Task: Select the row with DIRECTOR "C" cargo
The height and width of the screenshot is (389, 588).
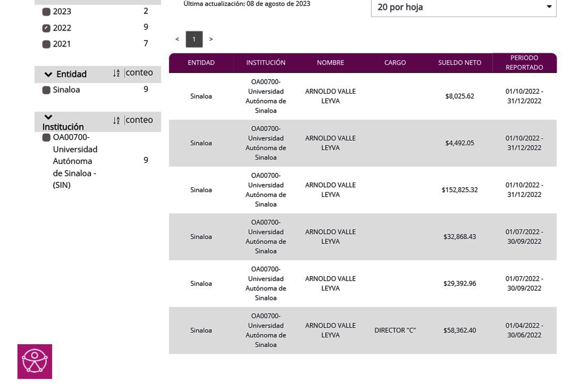Action: click(363, 330)
